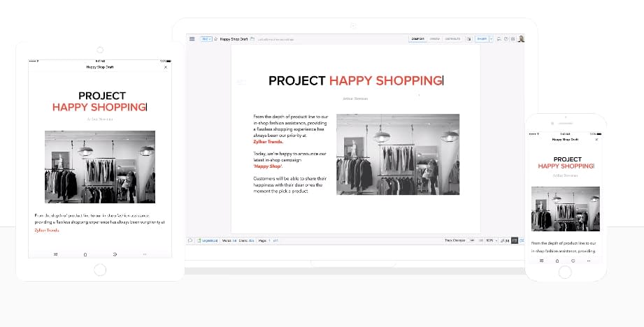Open the File dropdown in laptop toolbar
644x327 pixels.
pos(206,39)
